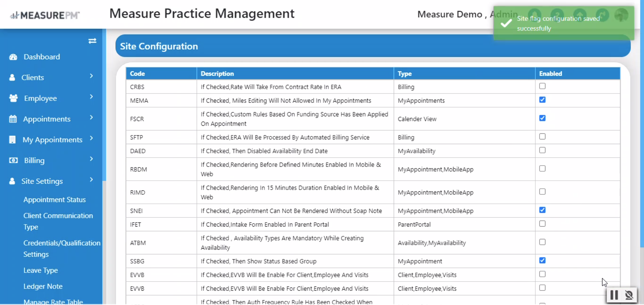The height and width of the screenshot is (305, 644).
Task: Pause the screen recording
Action: (x=614, y=295)
